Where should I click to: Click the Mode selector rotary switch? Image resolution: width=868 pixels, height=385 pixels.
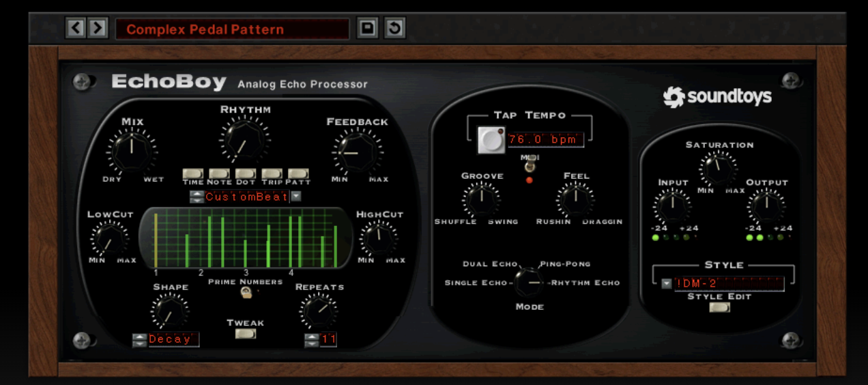pos(528,282)
